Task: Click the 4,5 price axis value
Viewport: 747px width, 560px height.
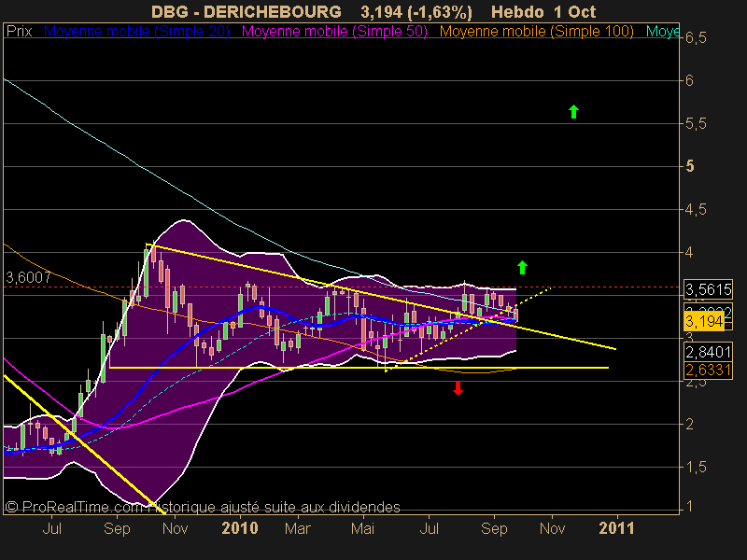Action: [696, 209]
